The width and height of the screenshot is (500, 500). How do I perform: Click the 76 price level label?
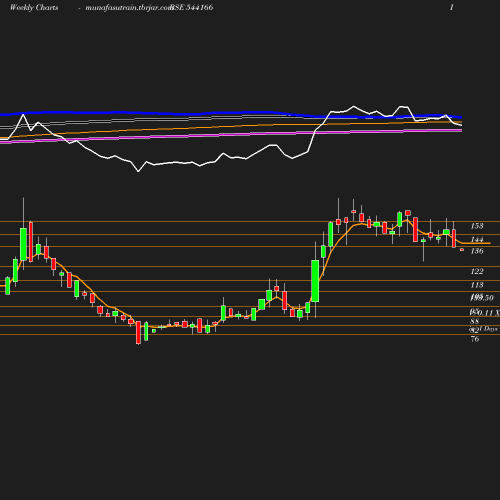475,339
